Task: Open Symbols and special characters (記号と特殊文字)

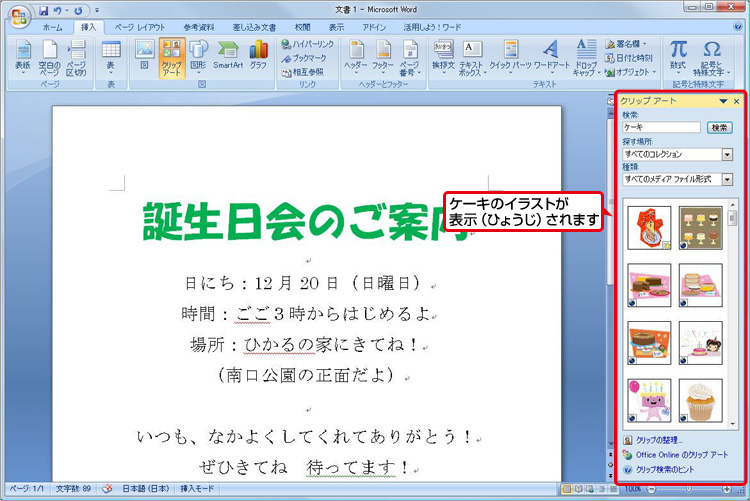Action: (x=712, y=58)
